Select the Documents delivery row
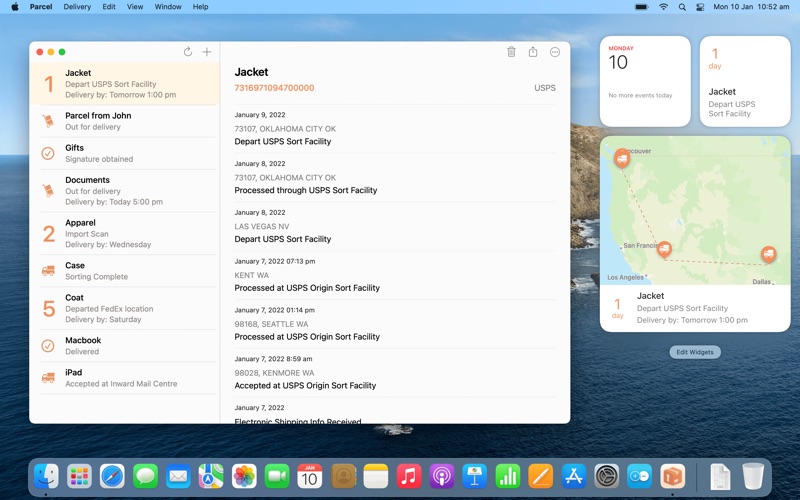This screenshot has width=800, height=500. [124, 191]
